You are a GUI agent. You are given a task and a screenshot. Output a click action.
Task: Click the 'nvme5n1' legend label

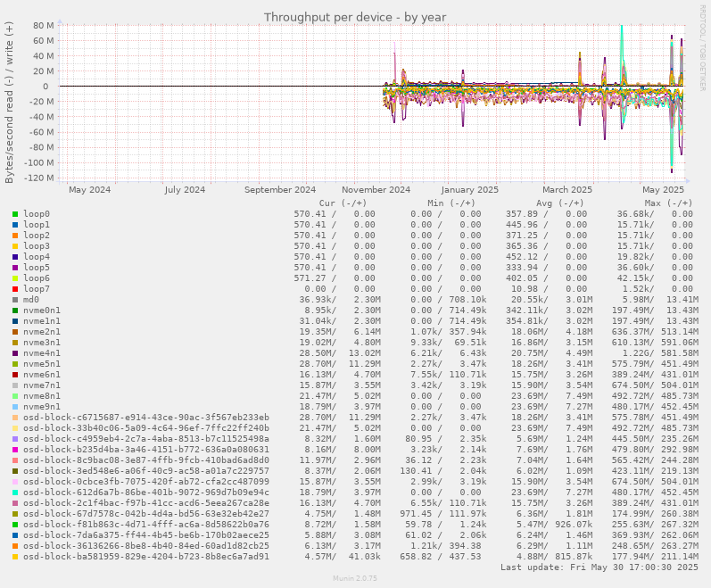[42, 363]
